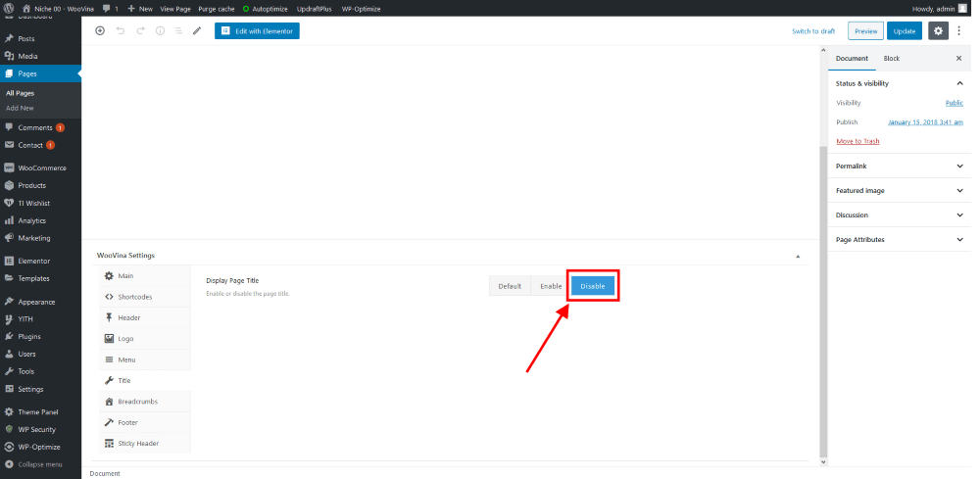The height and width of the screenshot is (479, 980).
Task: Open Products in the admin sidebar
Action: point(40,185)
